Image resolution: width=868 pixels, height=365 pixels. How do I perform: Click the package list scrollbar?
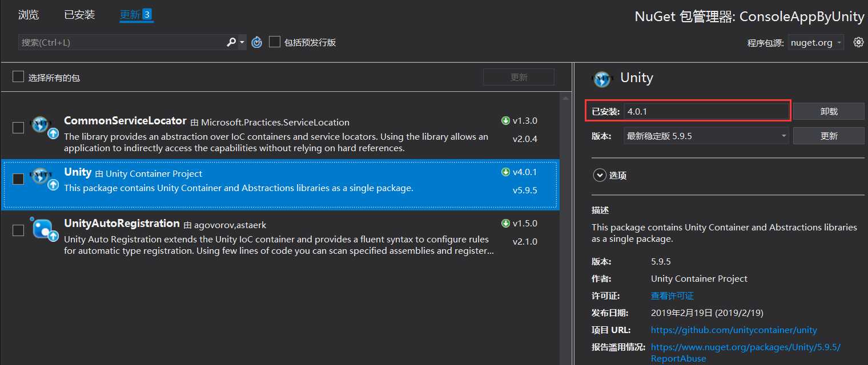(565, 228)
